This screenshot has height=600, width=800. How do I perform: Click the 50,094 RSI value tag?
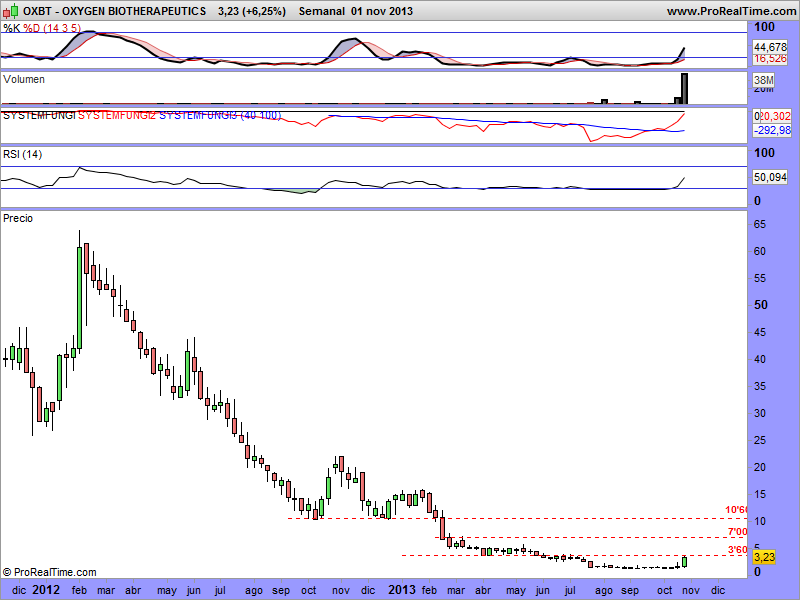770,176
